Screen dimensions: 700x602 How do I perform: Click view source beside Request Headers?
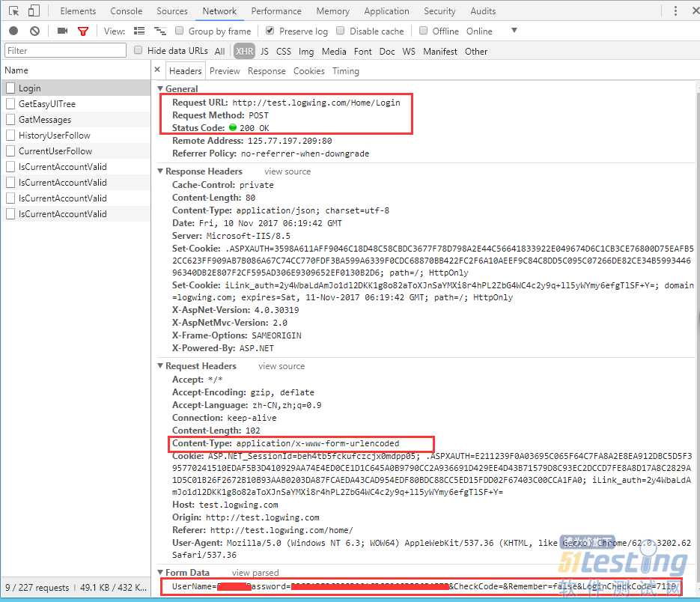281,366
